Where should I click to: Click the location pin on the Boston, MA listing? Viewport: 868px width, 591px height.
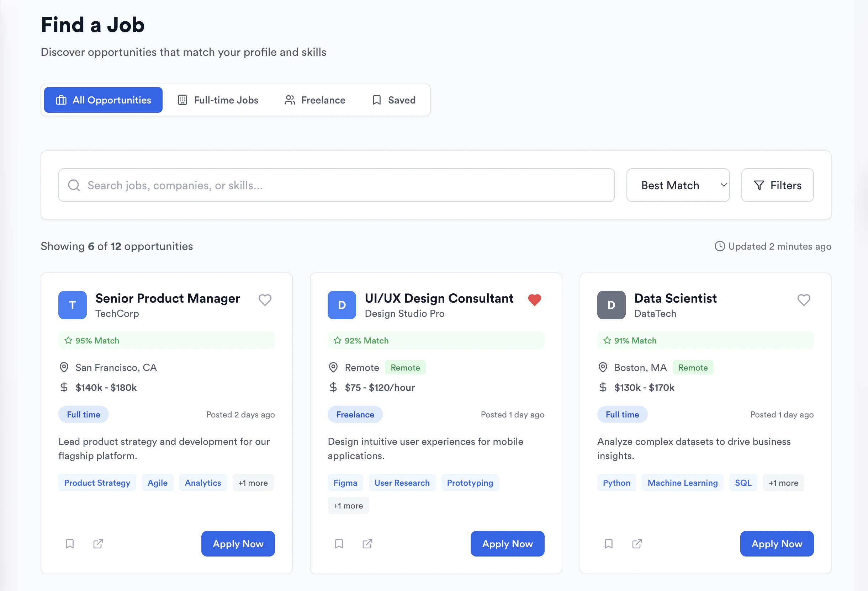point(603,367)
